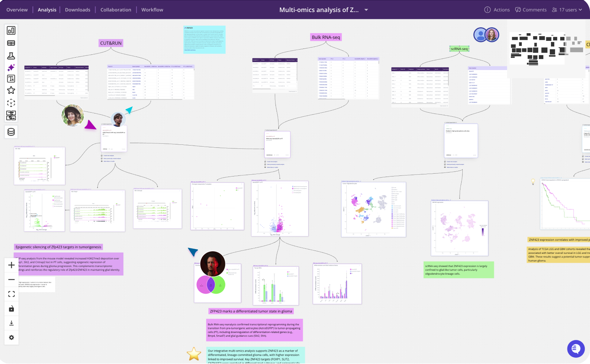Open the star favorites tool

(x=11, y=90)
